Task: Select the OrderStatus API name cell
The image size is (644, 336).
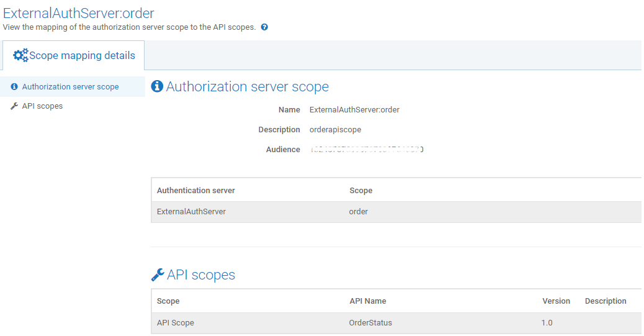Action: [x=370, y=323]
